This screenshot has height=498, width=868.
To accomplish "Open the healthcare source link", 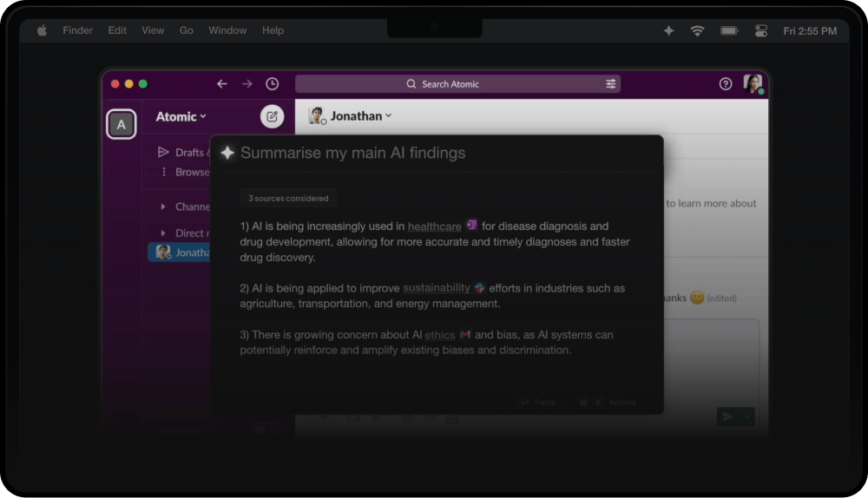I will (x=435, y=226).
